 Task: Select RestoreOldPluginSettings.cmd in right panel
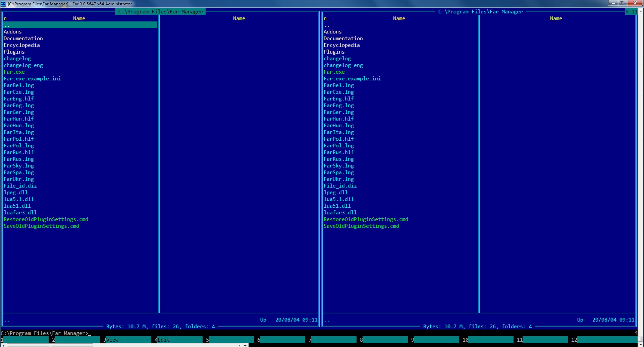[366, 219]
